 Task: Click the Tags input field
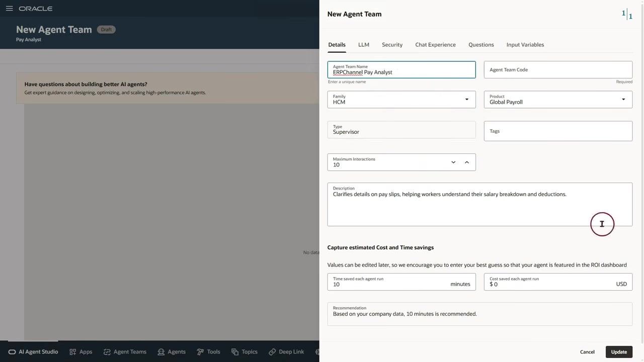coord(558,131)
